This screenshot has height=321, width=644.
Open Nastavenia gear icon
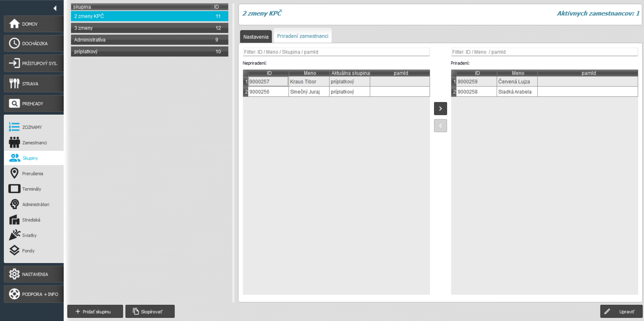14,274
